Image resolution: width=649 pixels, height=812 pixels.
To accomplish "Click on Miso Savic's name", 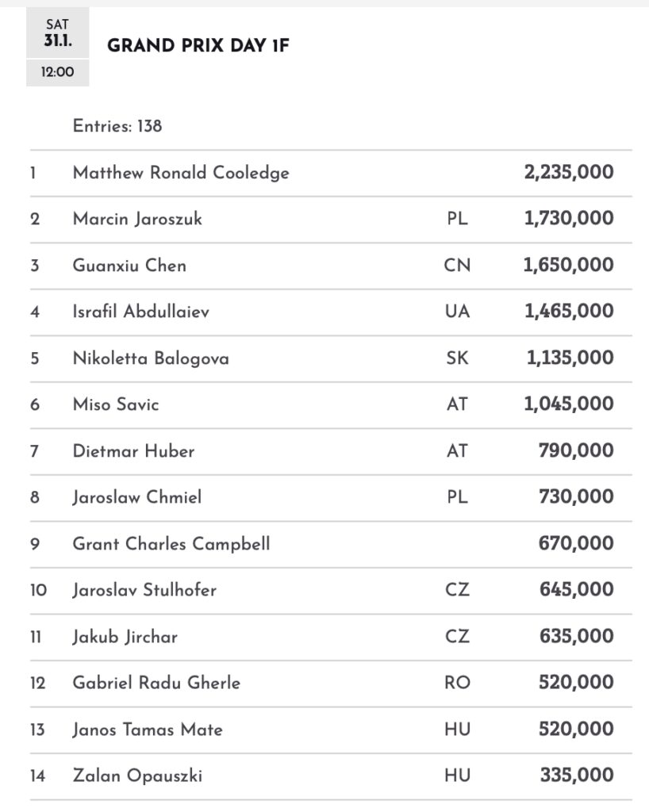I will click(116, 404).
